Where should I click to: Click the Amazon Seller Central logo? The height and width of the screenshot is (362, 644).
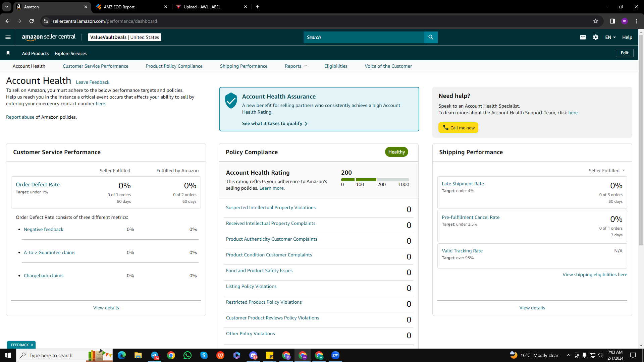49,37
